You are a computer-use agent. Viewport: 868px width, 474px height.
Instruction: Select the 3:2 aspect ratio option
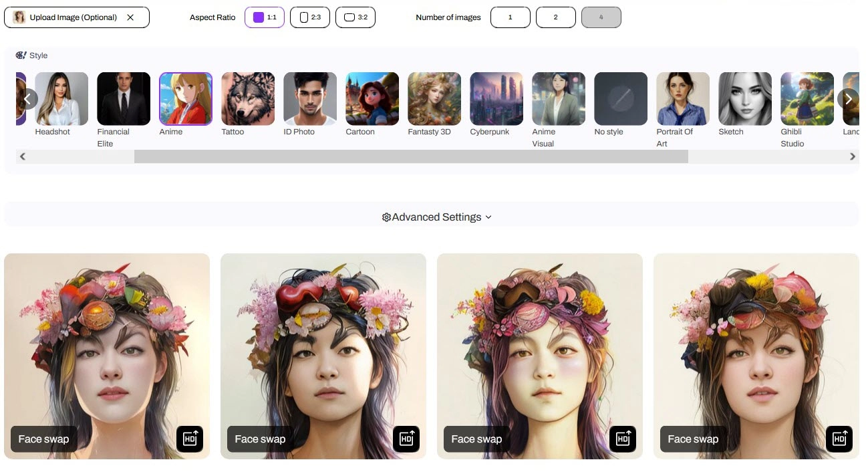click(355, 17)
